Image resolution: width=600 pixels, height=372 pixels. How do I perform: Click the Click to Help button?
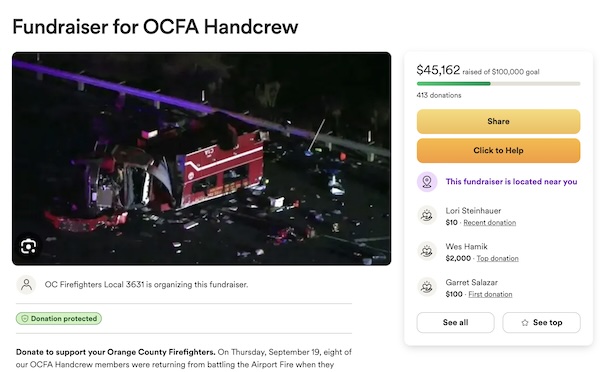click(498, 150)
